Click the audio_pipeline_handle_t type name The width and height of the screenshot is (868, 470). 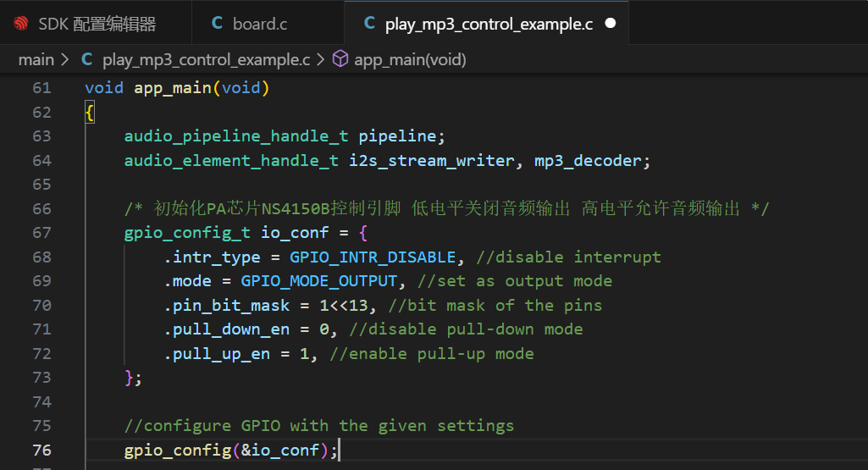[235, 136]
